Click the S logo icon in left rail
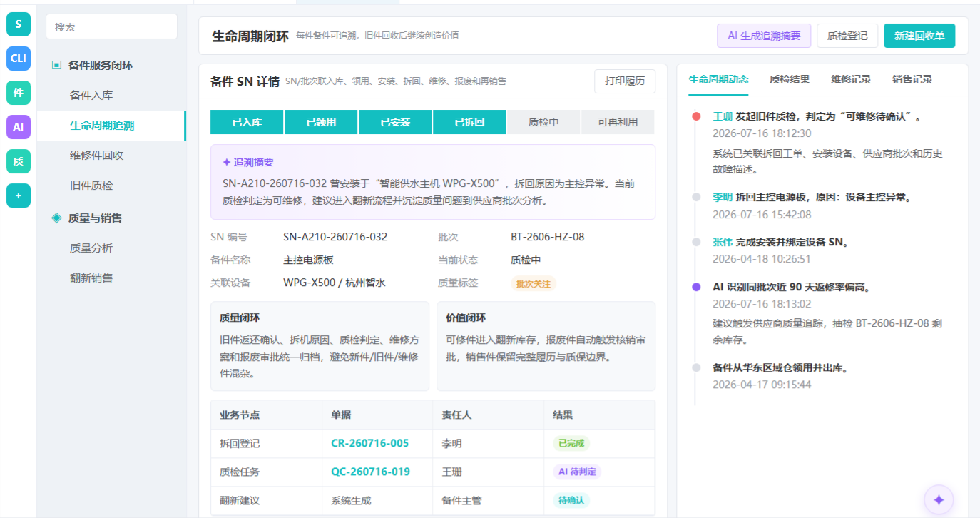The width and height of the screenshot is (980, 518). coord(19,24)
